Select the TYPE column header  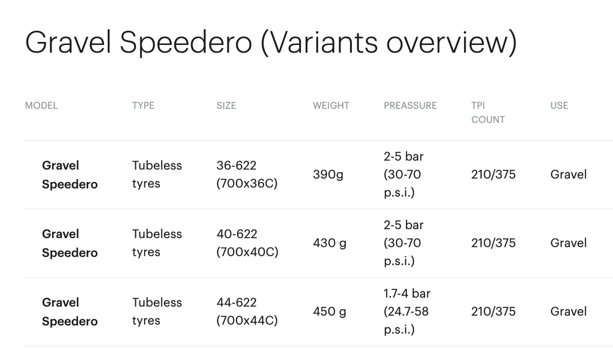[x=143, y=105]
